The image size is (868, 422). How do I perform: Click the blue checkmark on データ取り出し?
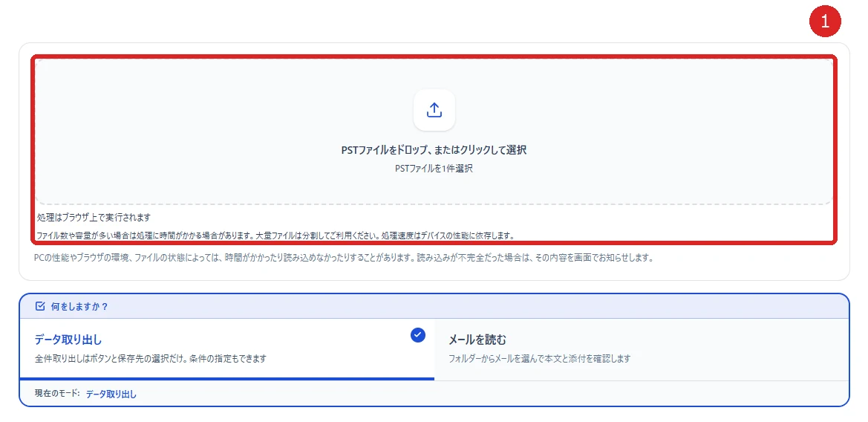point(418,334)
